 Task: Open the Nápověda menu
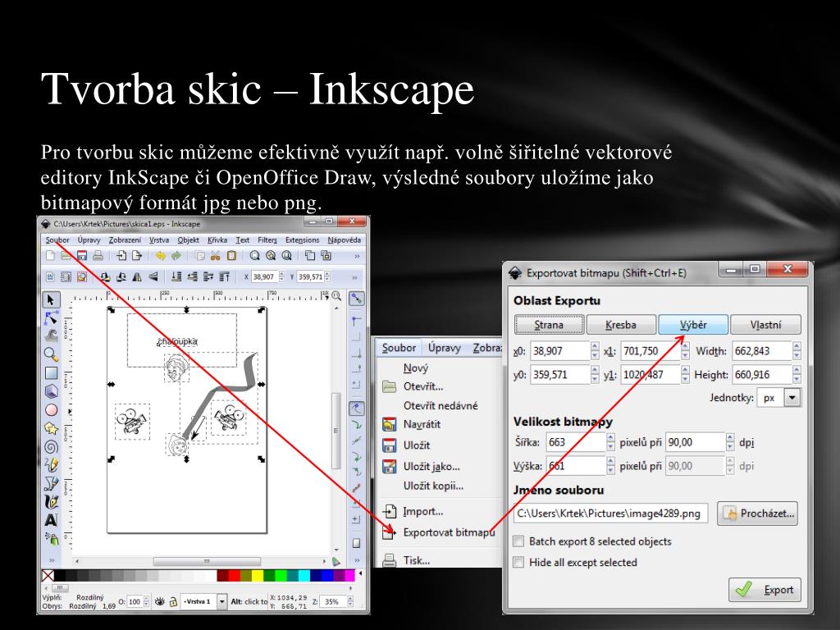tap(344, 240)
